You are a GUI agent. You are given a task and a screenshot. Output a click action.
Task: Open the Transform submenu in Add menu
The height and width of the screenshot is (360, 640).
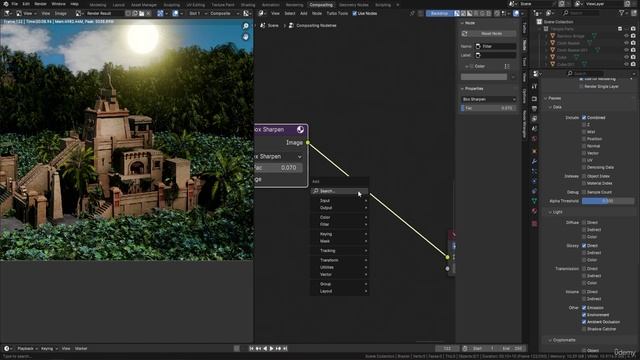(x=340, y=260)
